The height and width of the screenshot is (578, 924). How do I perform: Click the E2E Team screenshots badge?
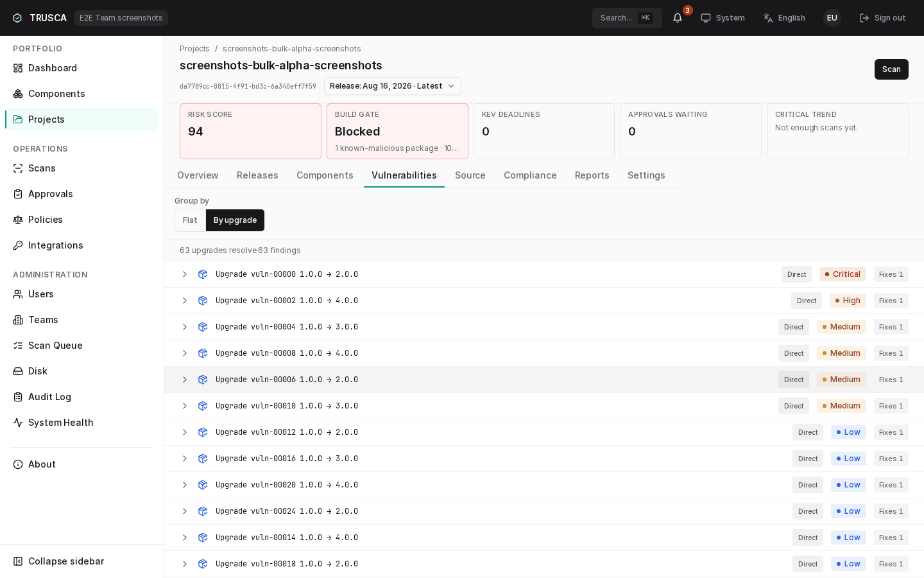(121, 18)
